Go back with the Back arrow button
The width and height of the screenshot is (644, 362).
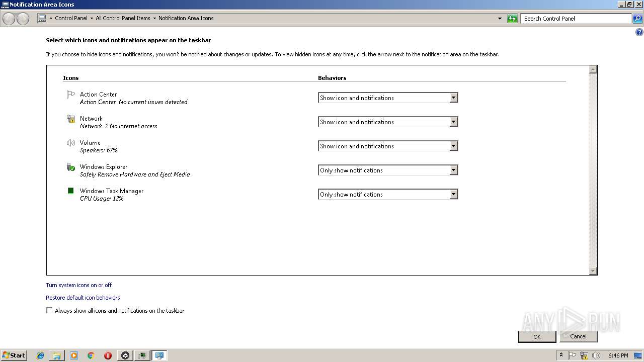click(9, 19)
